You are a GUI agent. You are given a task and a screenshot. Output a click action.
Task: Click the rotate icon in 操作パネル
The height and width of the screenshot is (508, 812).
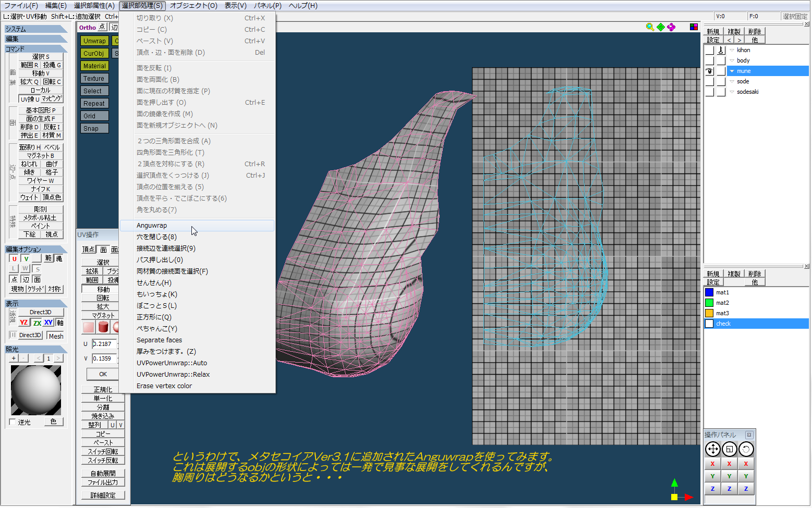tap(746, 449)
